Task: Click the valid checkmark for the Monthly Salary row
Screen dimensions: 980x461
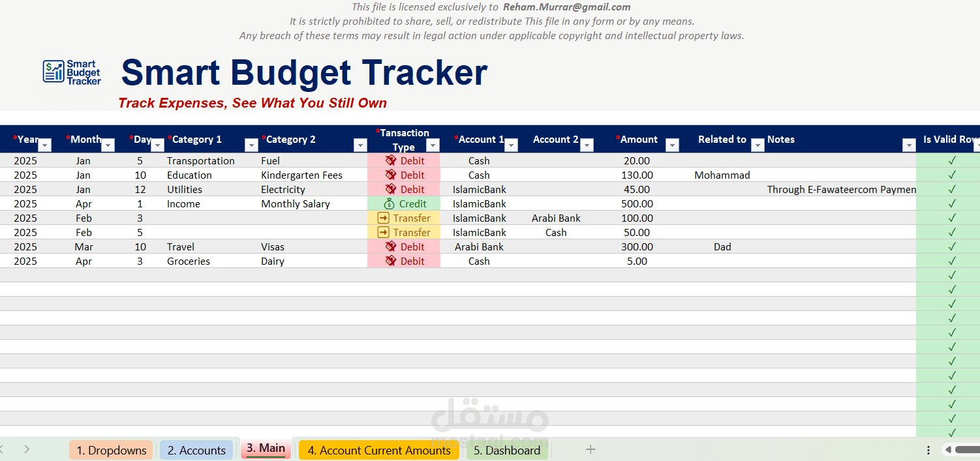Action: pyautogui.click(x=952, y=203)
